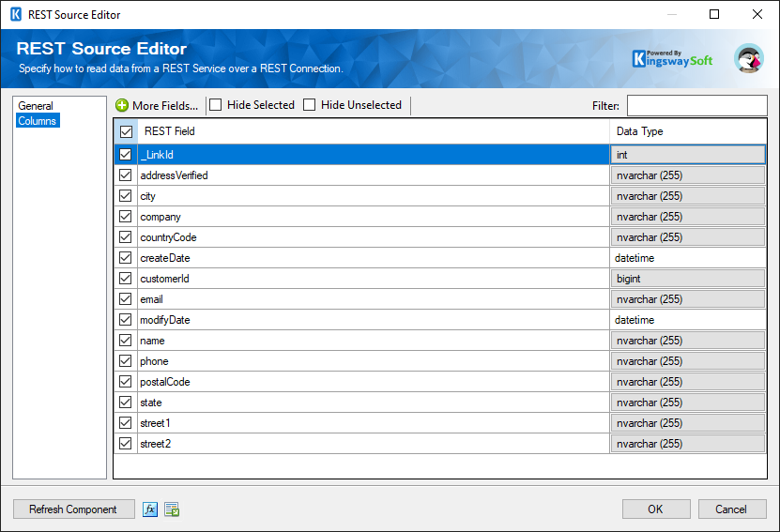
Task: Uncheck the postalCode checkbox
Action: point(126,381)
